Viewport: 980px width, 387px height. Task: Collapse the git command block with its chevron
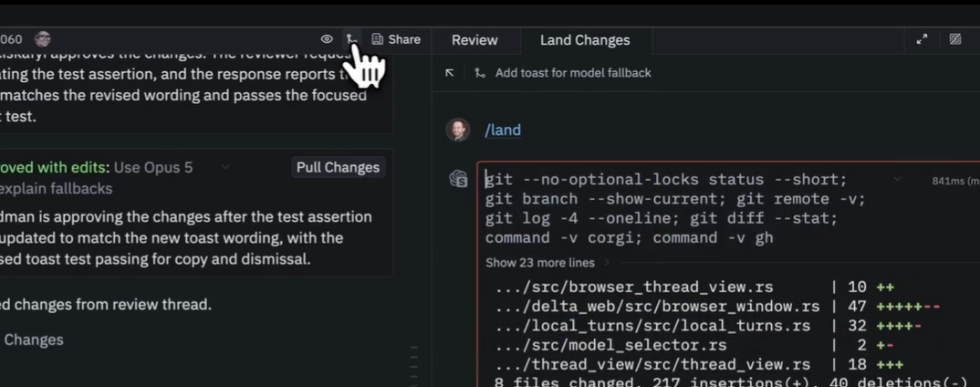(x=898, y=180)
